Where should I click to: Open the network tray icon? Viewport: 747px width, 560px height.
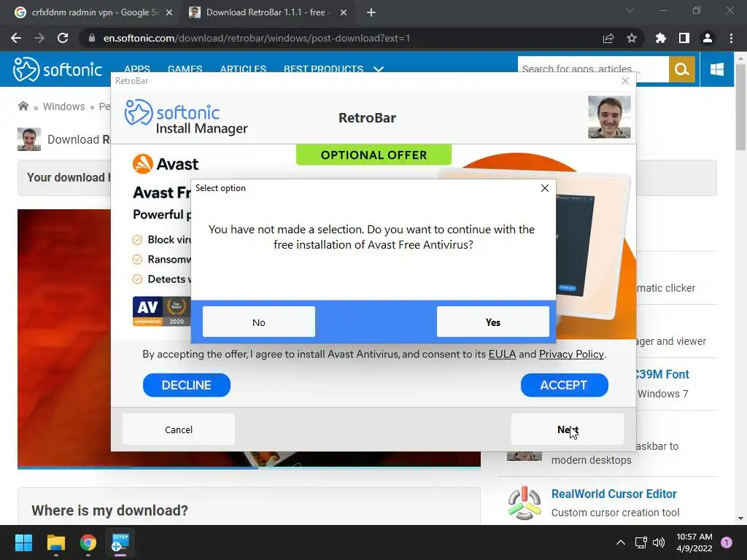[x=641, y=542]
